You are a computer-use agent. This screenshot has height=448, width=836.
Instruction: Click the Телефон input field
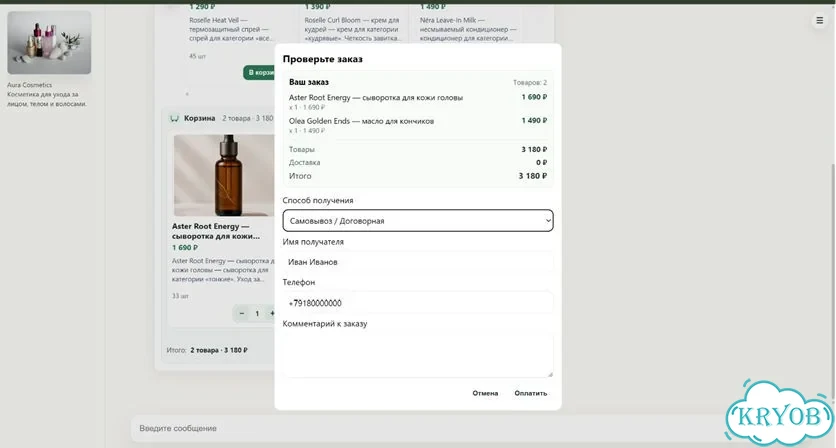pyautogui.click(x=418, y=303)
